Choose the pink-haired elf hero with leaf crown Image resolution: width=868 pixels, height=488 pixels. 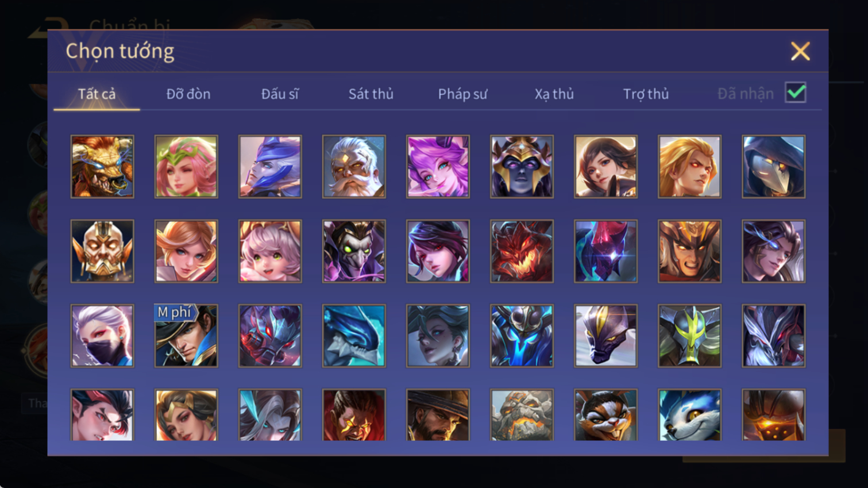pyautogui.click(x=186, y=167)
